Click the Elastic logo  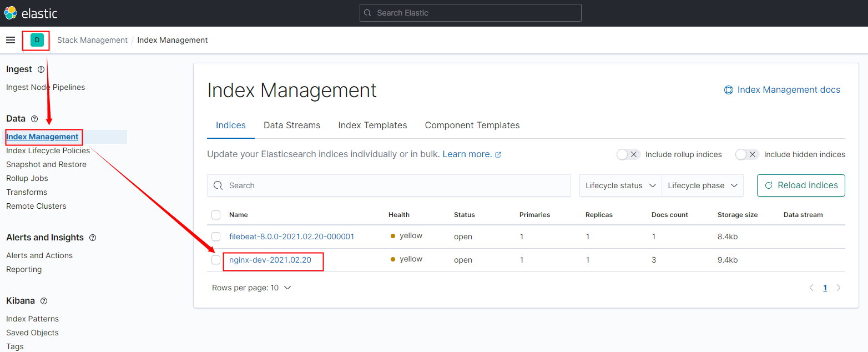click(31, 13)
